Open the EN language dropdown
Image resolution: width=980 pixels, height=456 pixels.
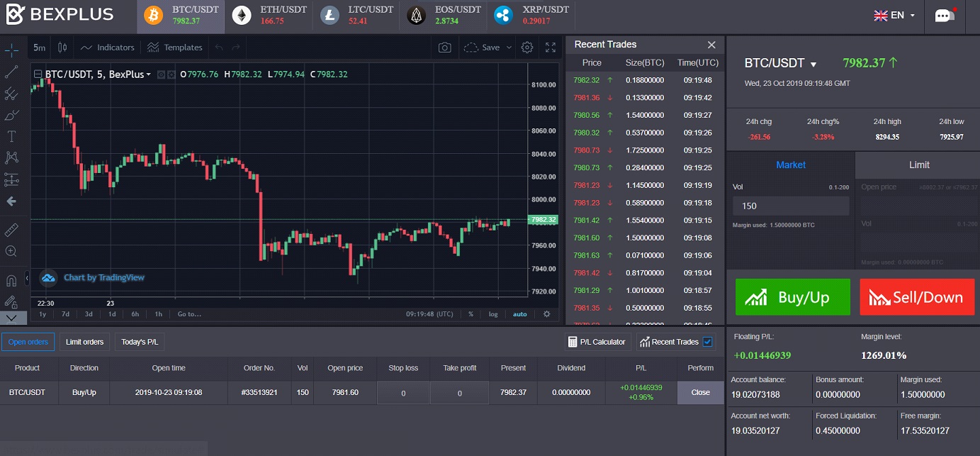pos(895,15)
